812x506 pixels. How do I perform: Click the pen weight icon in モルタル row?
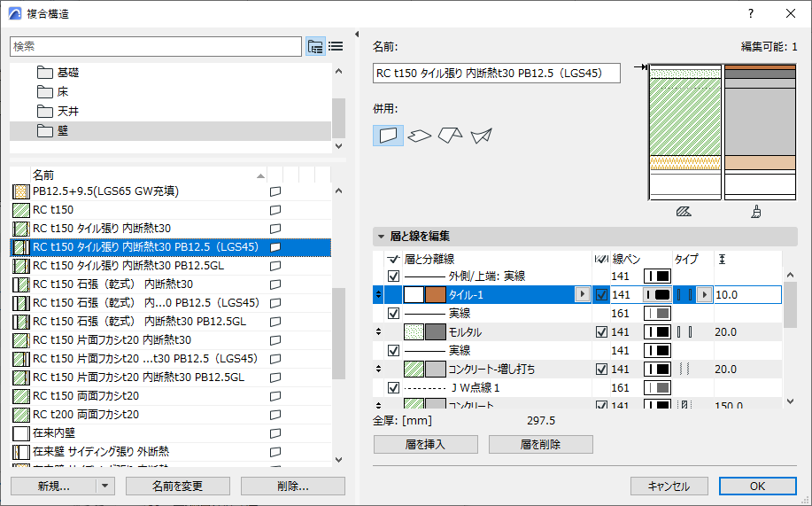[x=657, y=332]
